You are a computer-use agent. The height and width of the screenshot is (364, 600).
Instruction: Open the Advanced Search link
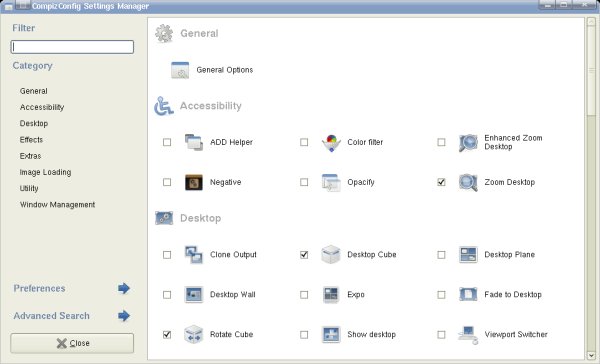coord(51,316)
